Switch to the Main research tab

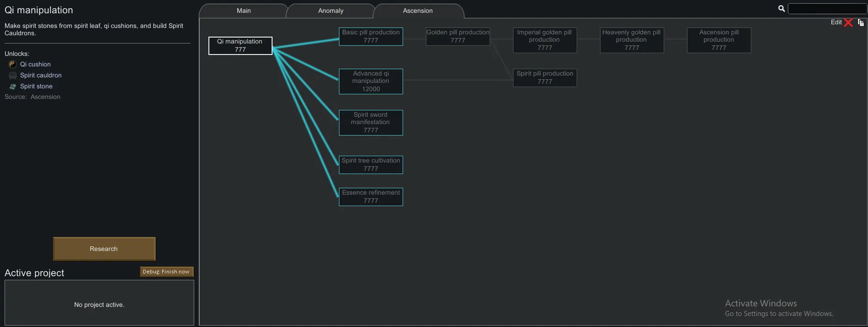click(244, 11)
